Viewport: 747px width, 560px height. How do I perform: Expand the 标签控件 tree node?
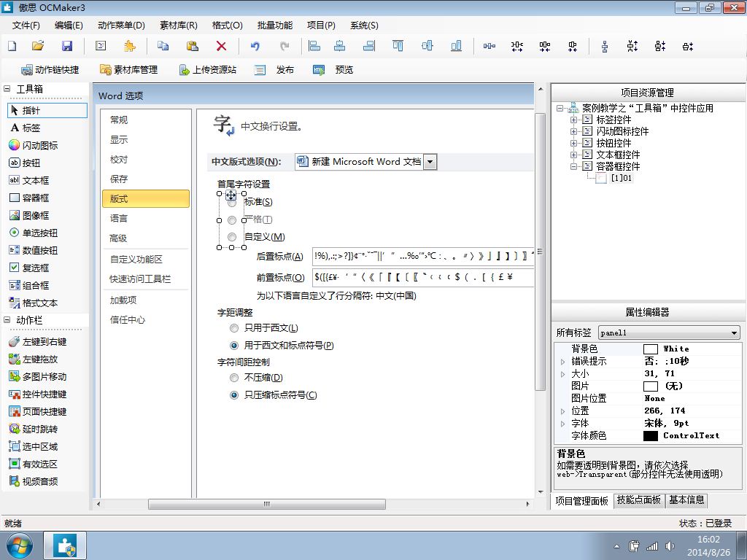coord(573,120)
